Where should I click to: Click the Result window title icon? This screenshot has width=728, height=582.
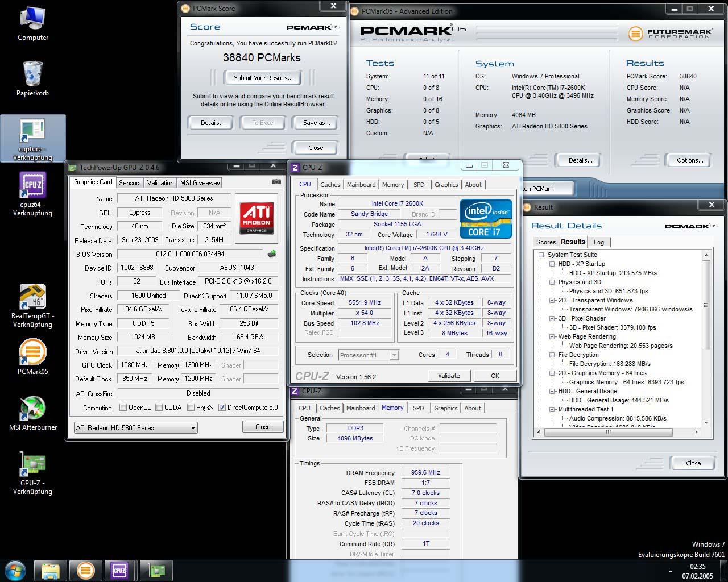click(x=527, y=207)
